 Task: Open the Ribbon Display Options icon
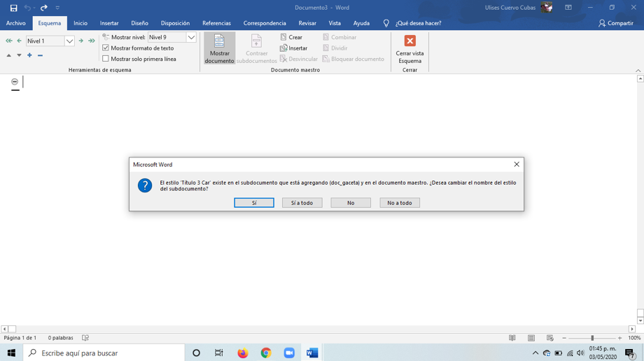pos(568,8)
